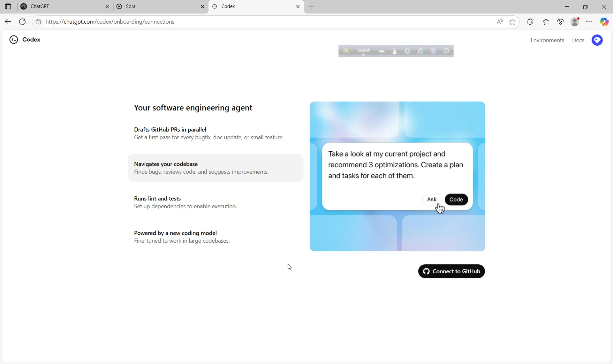Click the Read aloud icon in the address bar
The width and height of the screenshot is (613, 364).
[500, 22]
